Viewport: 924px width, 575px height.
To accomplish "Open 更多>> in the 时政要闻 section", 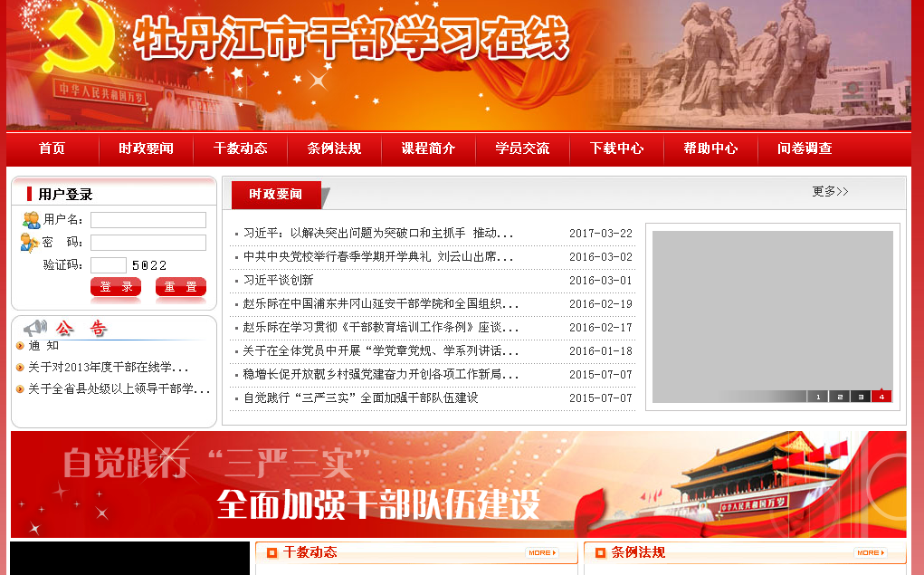I will (830, 191).
